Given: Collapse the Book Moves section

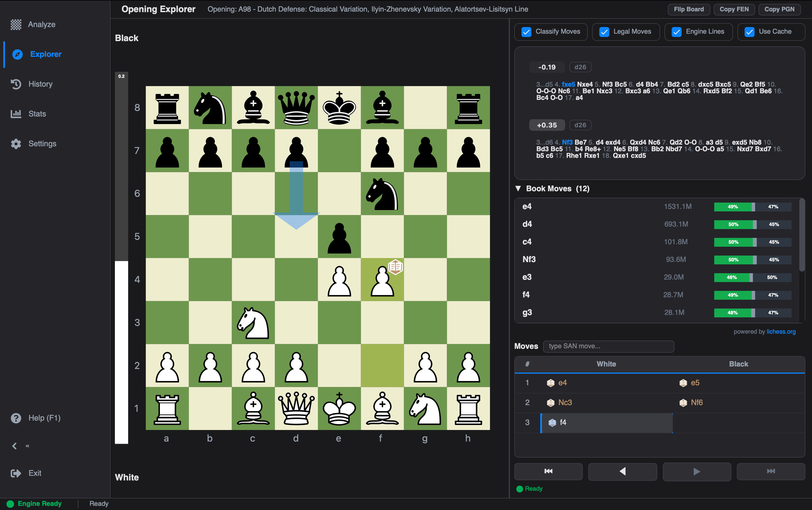Looking at the screenshot, I should click(x=518, y=188).
